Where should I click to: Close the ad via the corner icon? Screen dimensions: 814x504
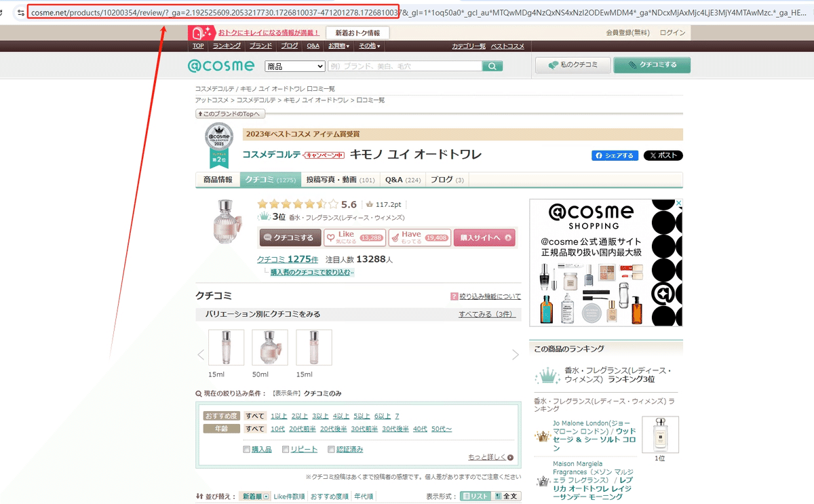[678, 202]
